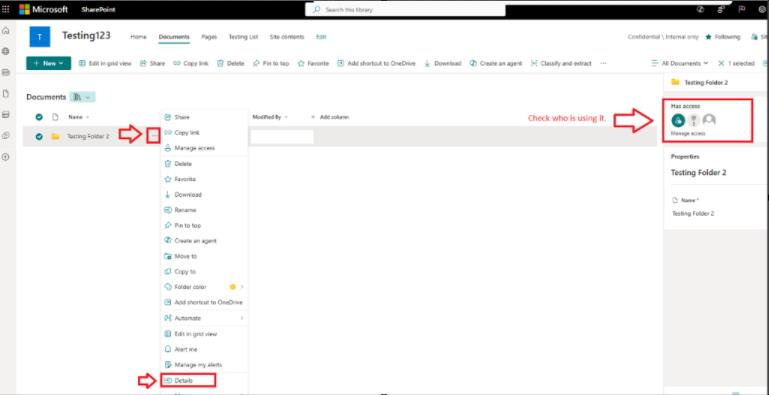The width and height of the screenshot is (769, 395).
Task: Select Rename in the context menu
Action: (204, 210)
